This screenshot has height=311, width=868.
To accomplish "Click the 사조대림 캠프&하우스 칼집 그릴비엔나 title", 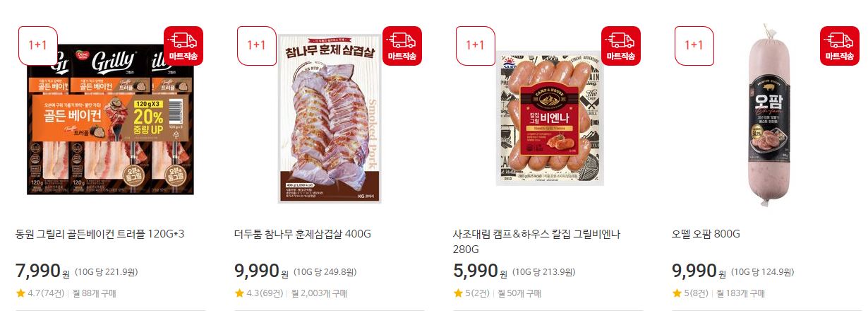I will point(536,242).
